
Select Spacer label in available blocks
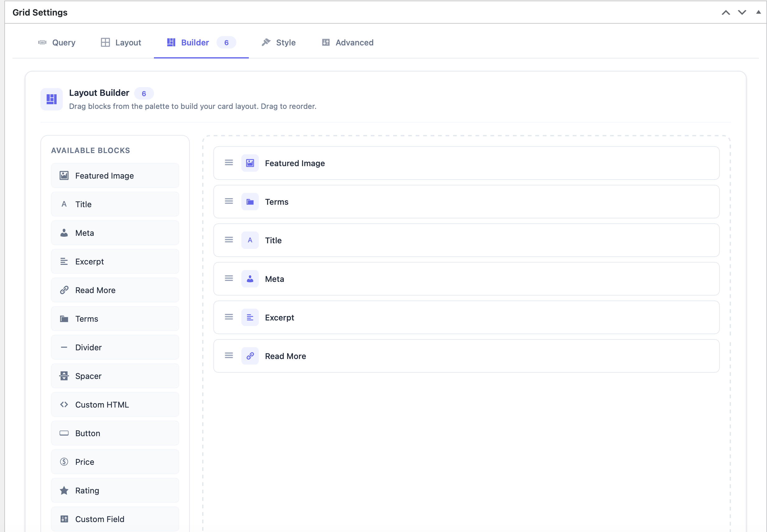click(88, 376)
